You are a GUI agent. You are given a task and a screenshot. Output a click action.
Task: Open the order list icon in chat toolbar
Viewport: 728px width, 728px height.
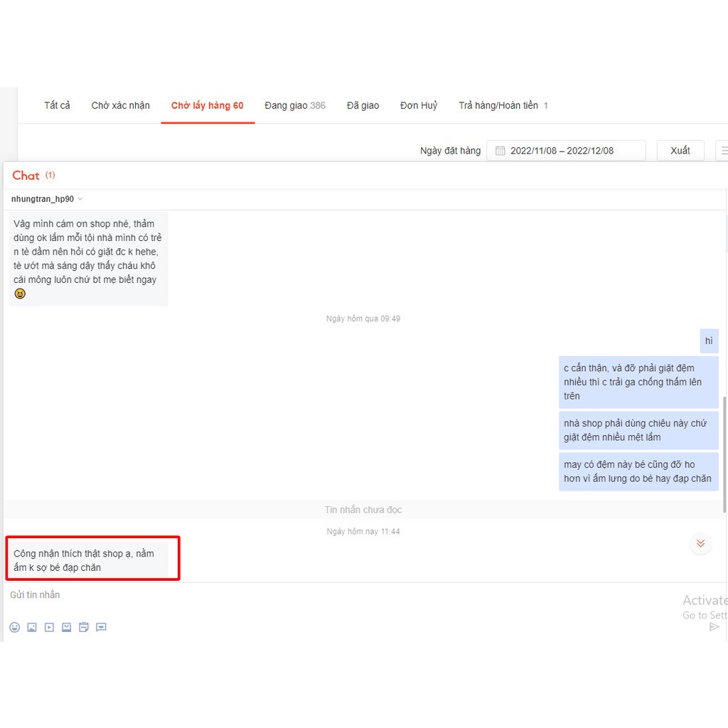pos(84,627)
